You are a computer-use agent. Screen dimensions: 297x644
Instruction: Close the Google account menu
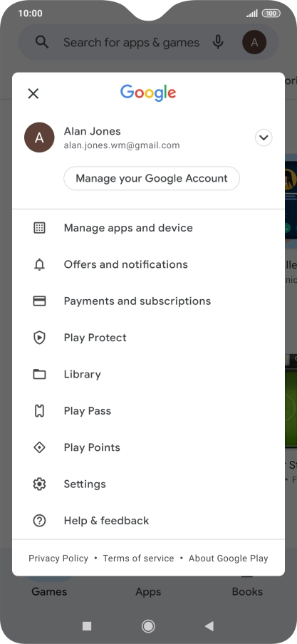tap(33, 93)
